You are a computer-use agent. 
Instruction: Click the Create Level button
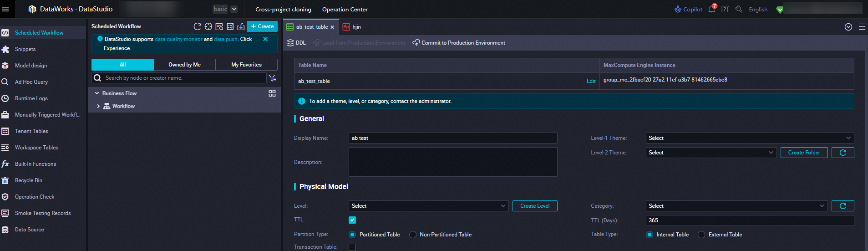coord(535,206)
